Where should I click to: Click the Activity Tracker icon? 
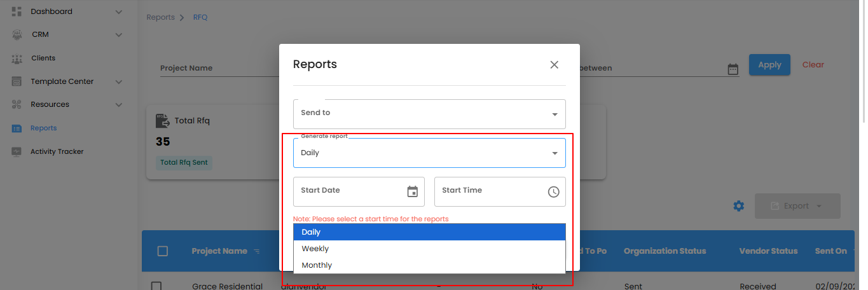[17, 151]
